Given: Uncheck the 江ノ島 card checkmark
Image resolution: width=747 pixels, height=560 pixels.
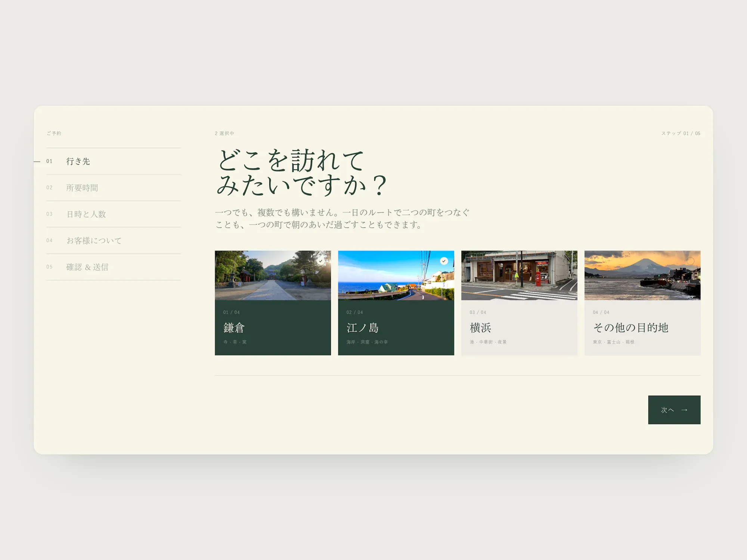Looking at the screenshot, I should click(x=444, y=261).
